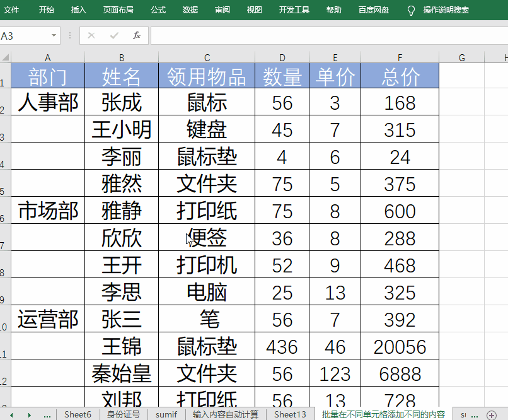Select column F header
Viewport: 508px width, 420px height.
pos(400,57)
